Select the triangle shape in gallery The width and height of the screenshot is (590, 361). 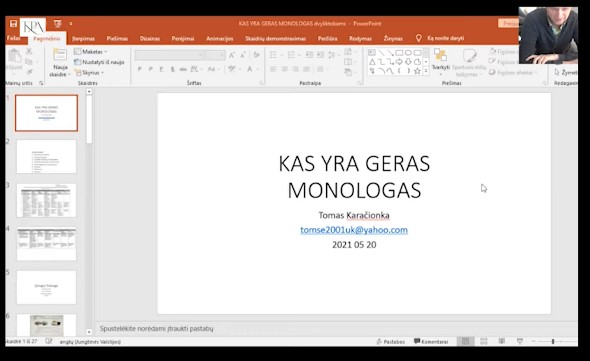[x=372, y=62]
